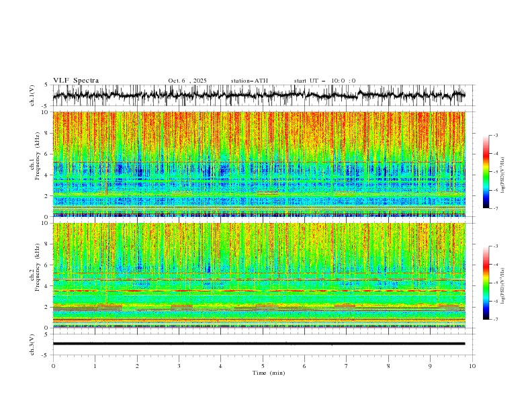Select the "Oct. 6 , 2025" date text
Image resolution: width=532 pixels, height=411 pixels.
(x=187, y=81)
